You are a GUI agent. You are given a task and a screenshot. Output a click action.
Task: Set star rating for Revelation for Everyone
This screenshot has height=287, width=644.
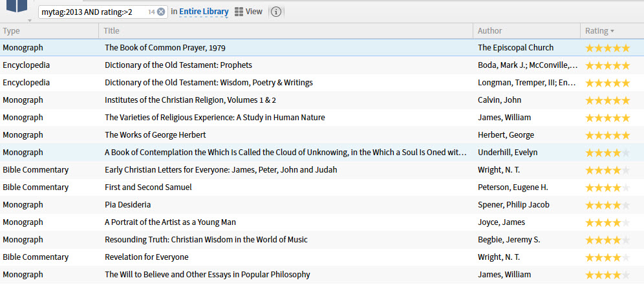607,257
